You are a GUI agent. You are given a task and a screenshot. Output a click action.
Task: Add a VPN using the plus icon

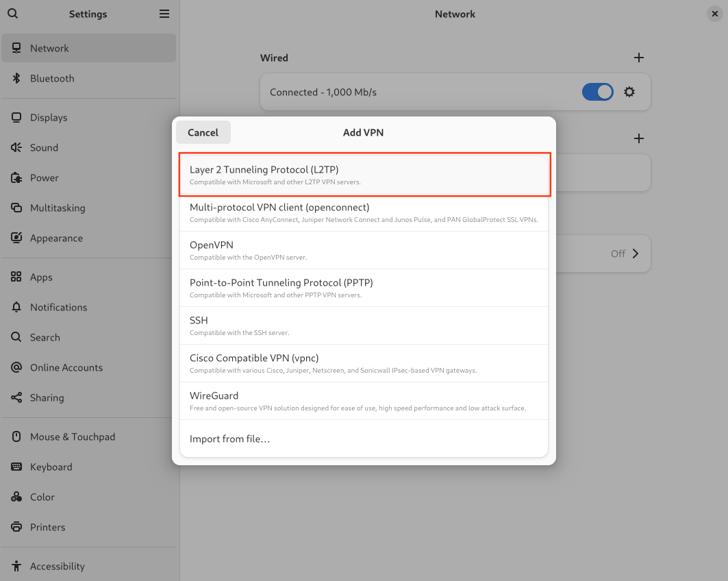tap(639, 138)
